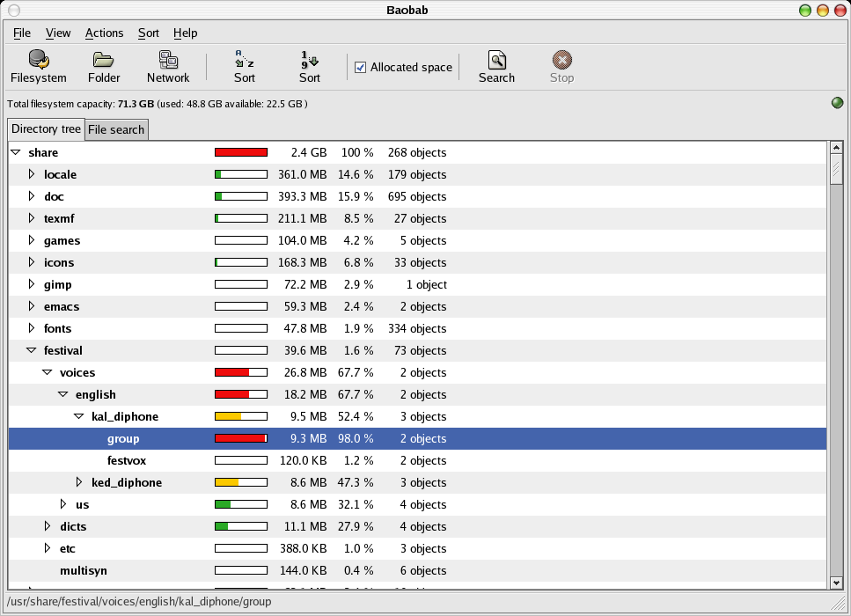Collapse the share directory
851x616 pixels.
(15, 152)
